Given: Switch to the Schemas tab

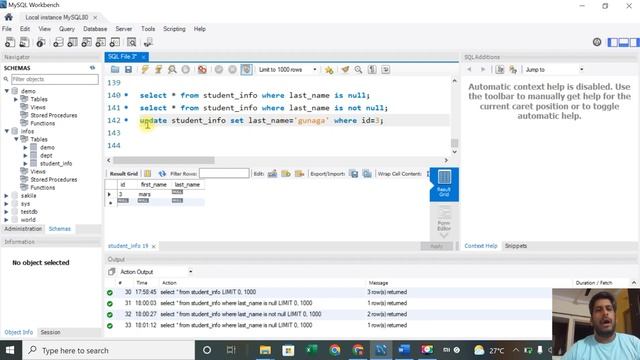Looking at the screenshot, I should point(60,229).
